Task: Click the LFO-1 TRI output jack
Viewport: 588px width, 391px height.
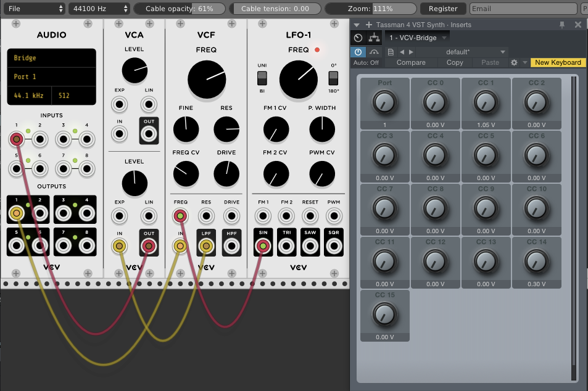Action: [x=286, y=246]
